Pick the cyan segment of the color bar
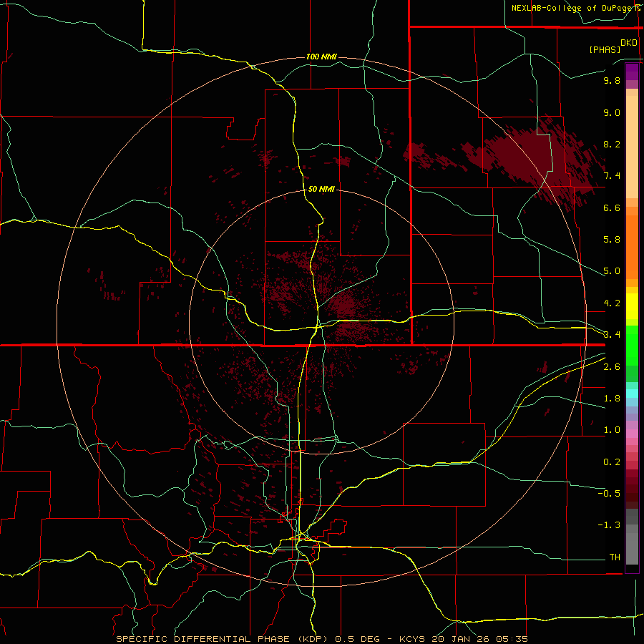This screenshot has width=644, height=644. 632,394
